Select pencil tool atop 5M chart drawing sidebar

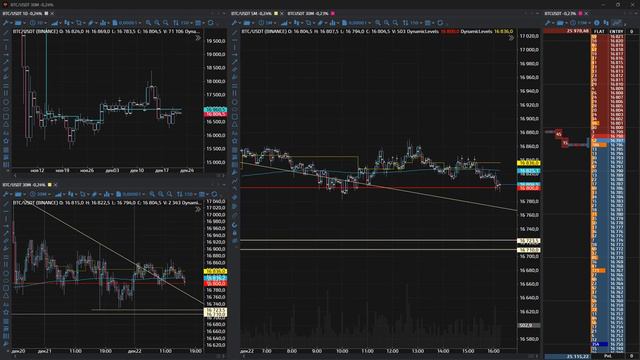tap(234, 33)
